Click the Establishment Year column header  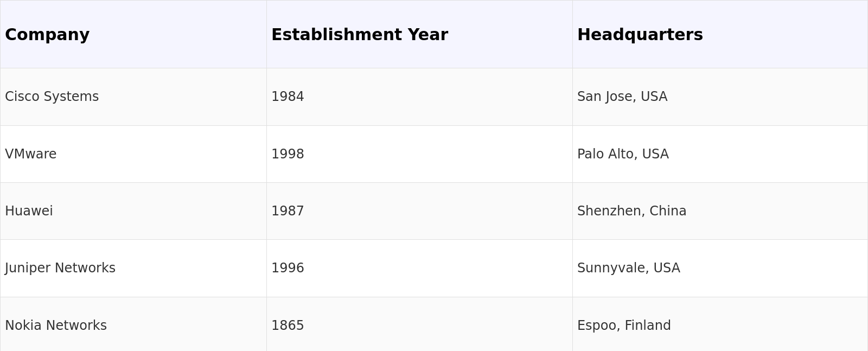pyautogui.click(x=359, y=35)
